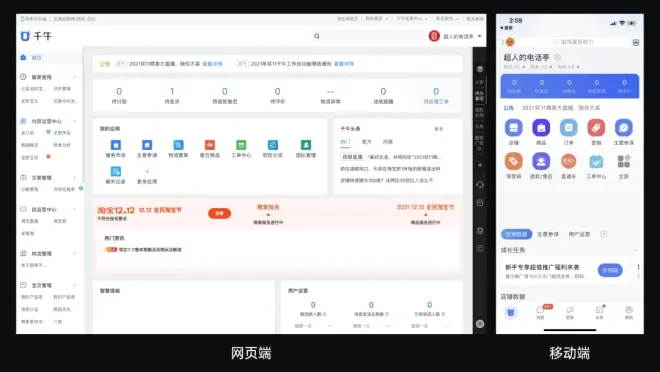Click 更多 link in 千牛头条 panel
Screen dimensions: 660x372
[439, 129]
